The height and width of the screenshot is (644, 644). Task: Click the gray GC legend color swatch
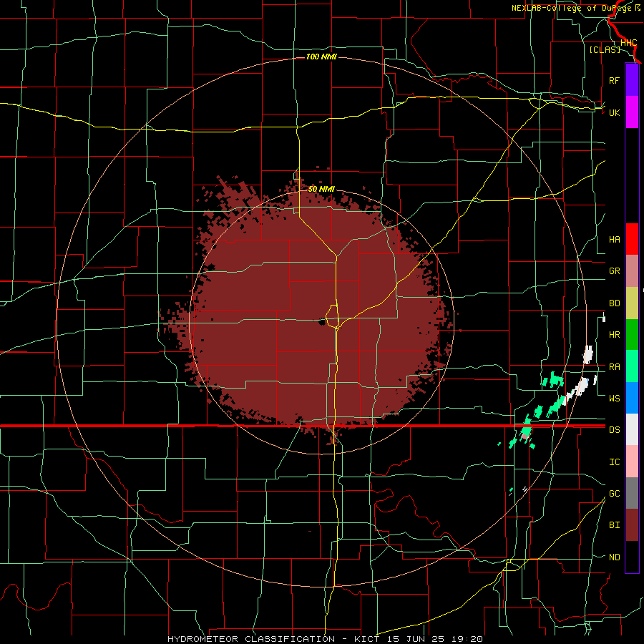632,493
